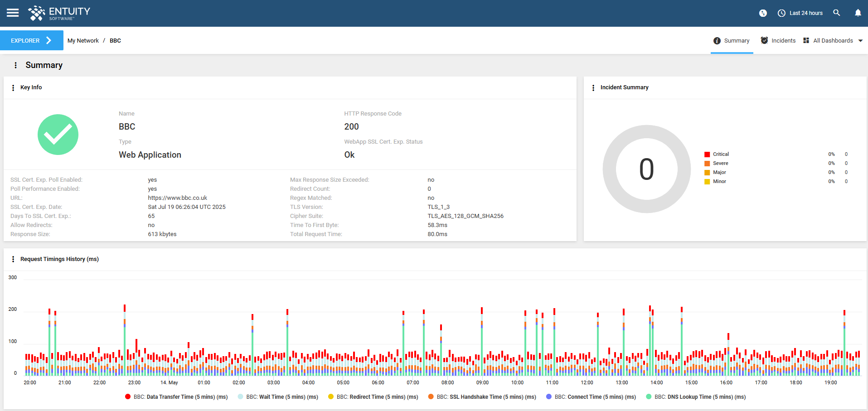Expand Explorer with the chevron arrow
This screenshot has height=411, width=868.
click(49, 40)
